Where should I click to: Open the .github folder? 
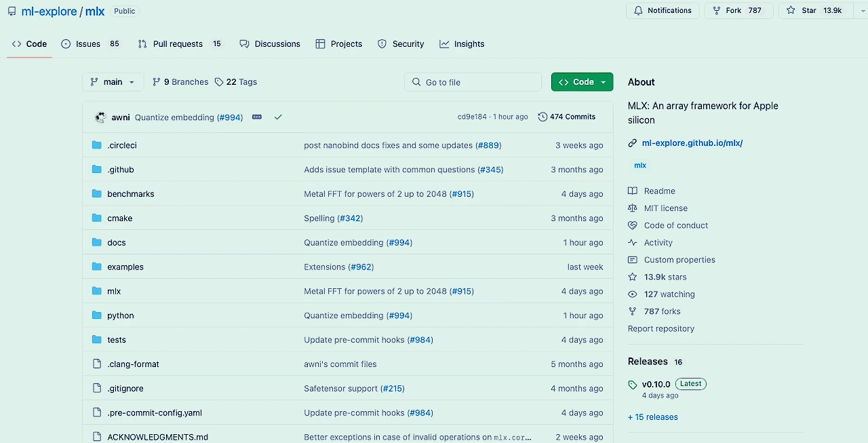(x=120, y=170)
